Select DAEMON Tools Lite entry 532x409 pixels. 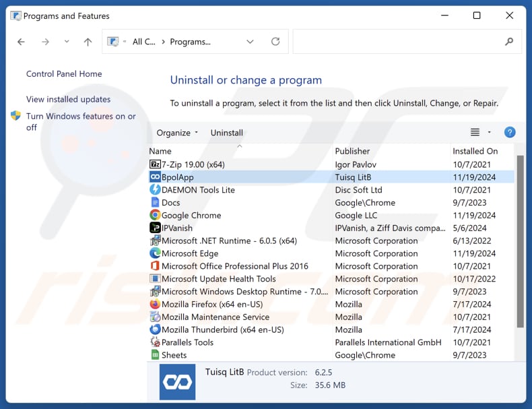point(198,190)
